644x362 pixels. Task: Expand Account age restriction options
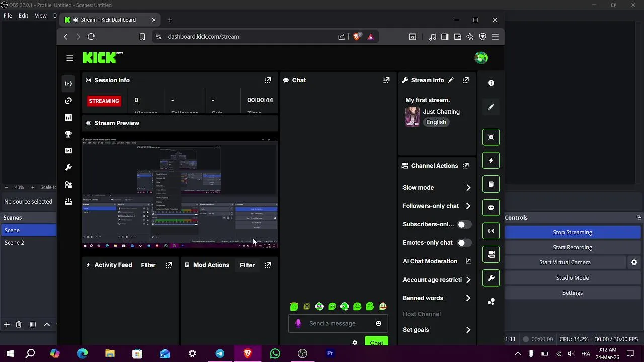click(468, 280)
